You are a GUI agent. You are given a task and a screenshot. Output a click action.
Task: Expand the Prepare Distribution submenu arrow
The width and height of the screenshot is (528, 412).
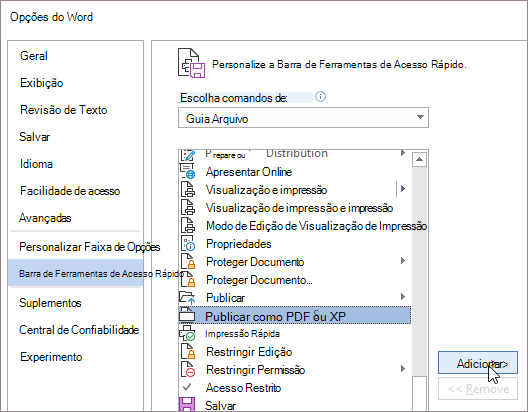pyautogui.click(x=403, y=153)
